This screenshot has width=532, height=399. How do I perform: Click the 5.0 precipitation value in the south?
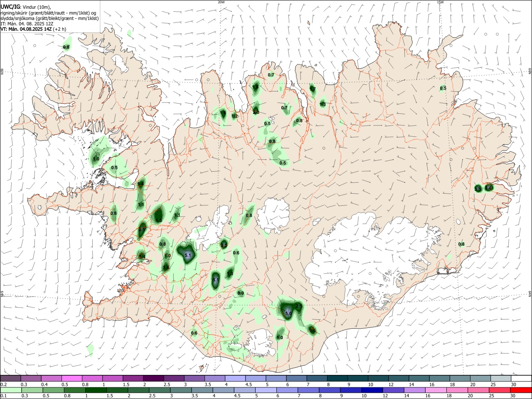[x=288, y=314]
